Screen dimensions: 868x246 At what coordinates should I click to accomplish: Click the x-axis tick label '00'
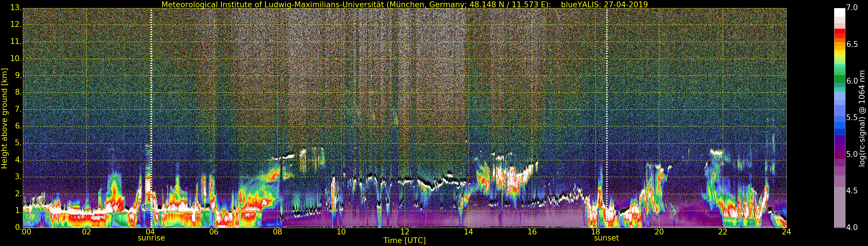pyautogui.click(x=26, y=232)
